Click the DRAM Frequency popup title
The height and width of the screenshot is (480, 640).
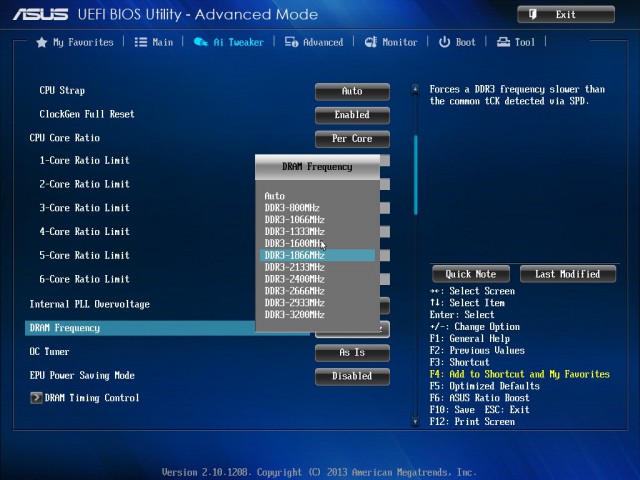pyautogui.click(x=317, y=167)
